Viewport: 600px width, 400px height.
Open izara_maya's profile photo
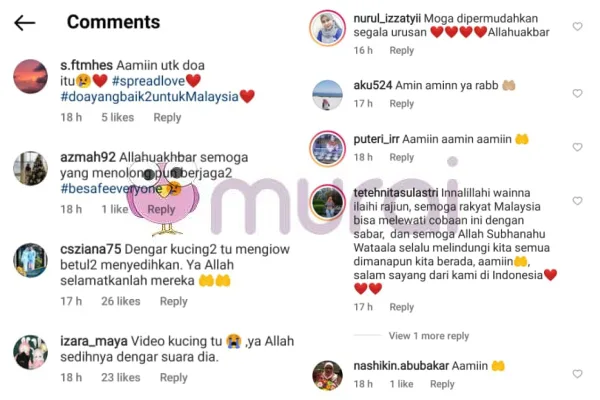point(31,353)
